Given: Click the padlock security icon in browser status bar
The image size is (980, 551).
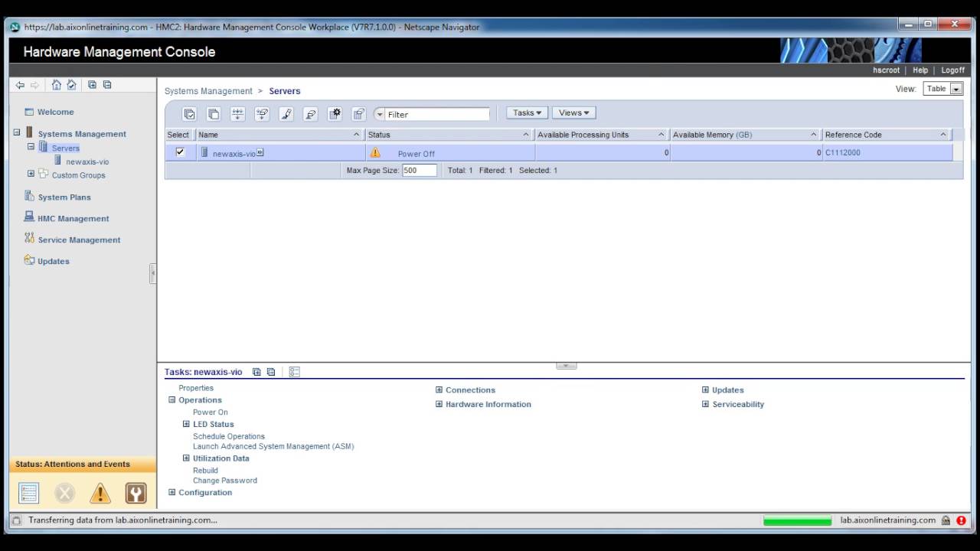Looking at the screenshot, I should coord(946,520).
